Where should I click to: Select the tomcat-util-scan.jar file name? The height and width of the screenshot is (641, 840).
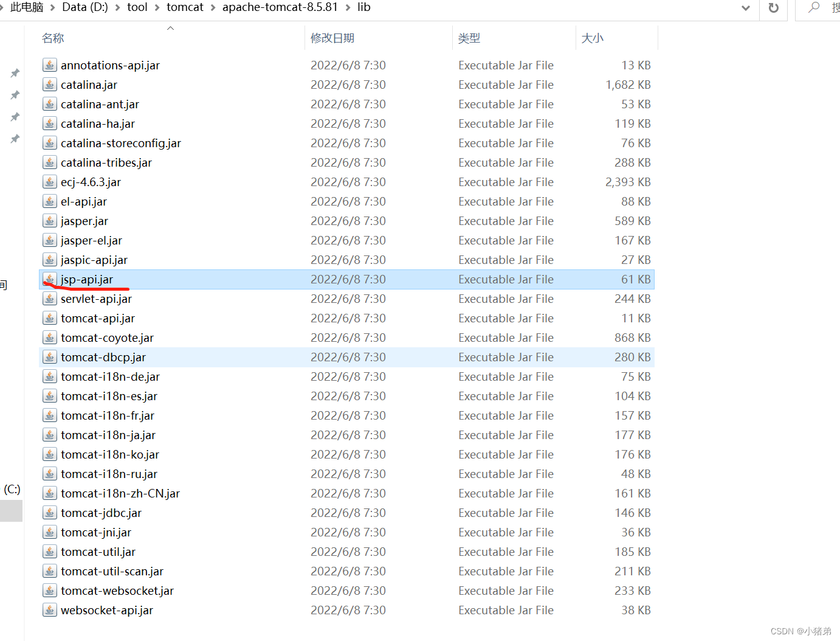click(x=112, y=571)
